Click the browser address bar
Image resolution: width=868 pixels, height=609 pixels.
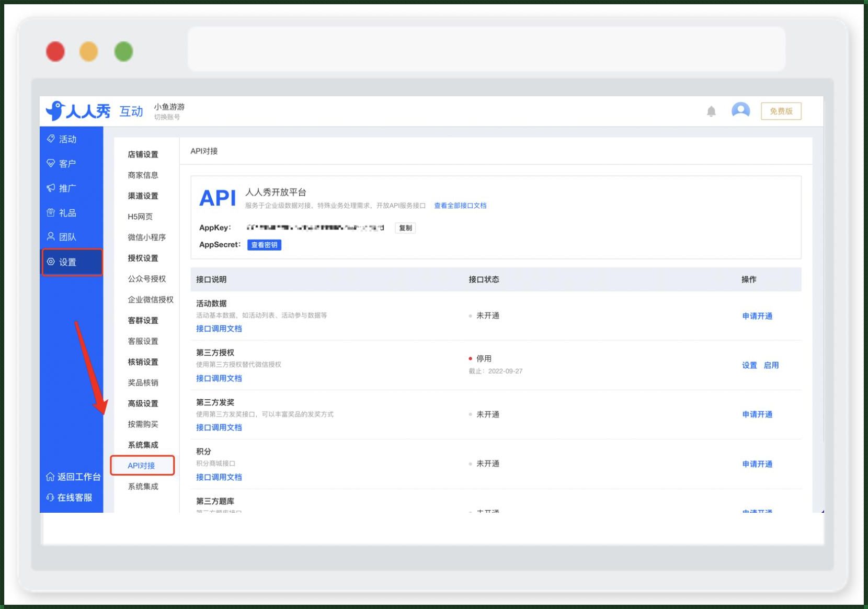coord(487,49)
